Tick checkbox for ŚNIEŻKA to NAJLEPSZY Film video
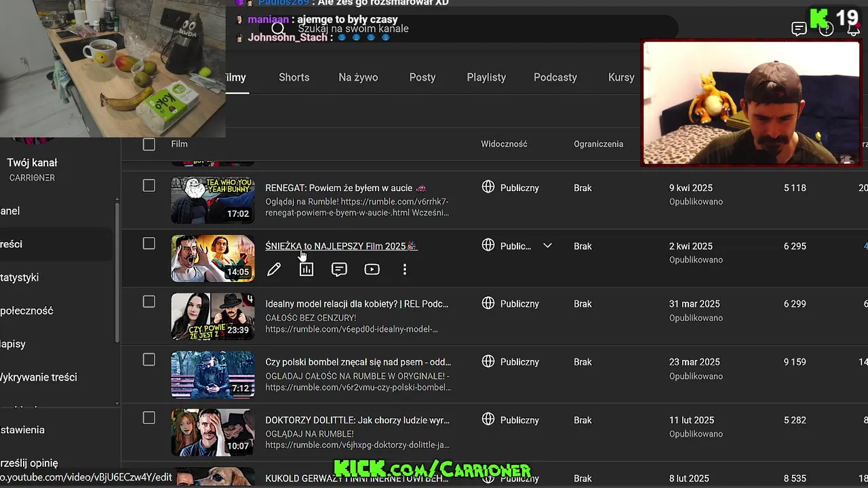 click(x=149, y=243)
